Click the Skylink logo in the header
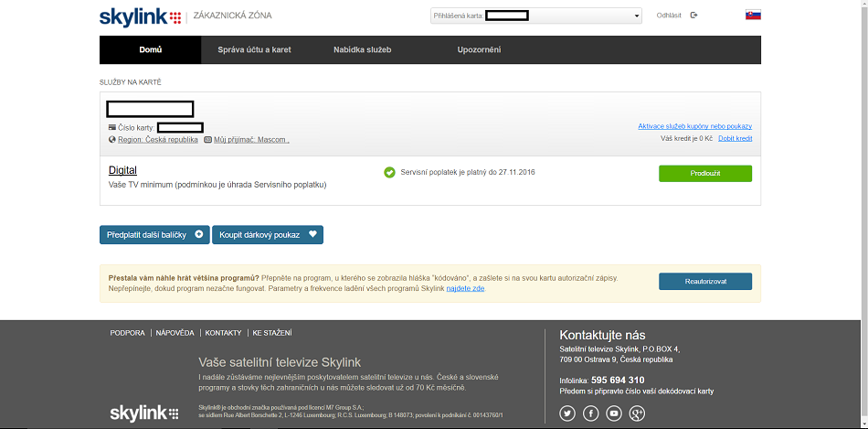Screen dimensions: 868x429 click(x=141, y=16)
